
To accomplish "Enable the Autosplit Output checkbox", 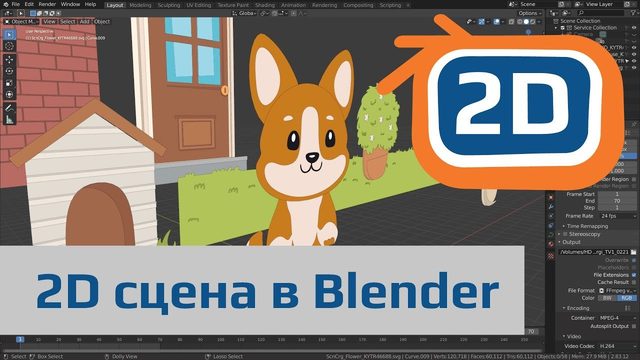I will 634,326.
